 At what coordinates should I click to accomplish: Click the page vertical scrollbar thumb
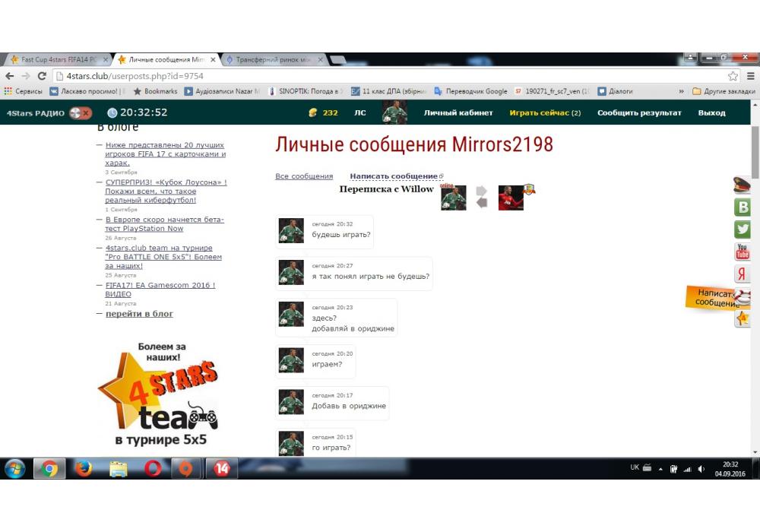point(755,152)
